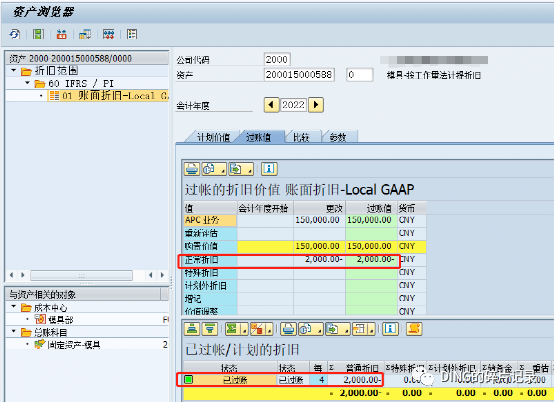Sort ascending in lower depreciation grid

click(x=192, y=329)
